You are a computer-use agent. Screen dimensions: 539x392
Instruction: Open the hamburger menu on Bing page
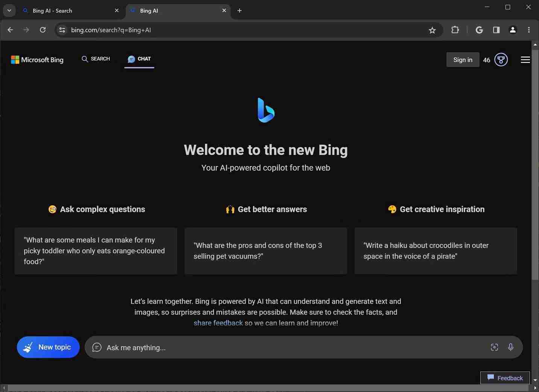[x=525, y=59]
